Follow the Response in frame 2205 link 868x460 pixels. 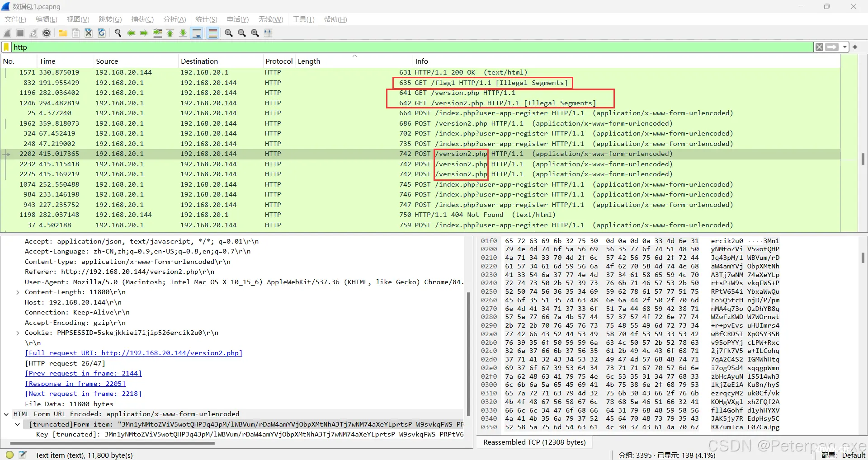75,384
